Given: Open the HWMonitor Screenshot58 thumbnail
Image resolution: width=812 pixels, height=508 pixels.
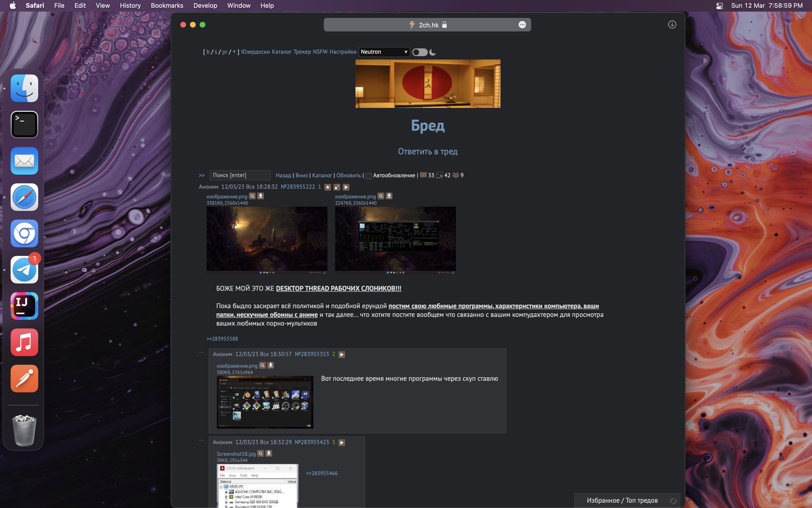Looking at the screenshot, I should [257, 486].
